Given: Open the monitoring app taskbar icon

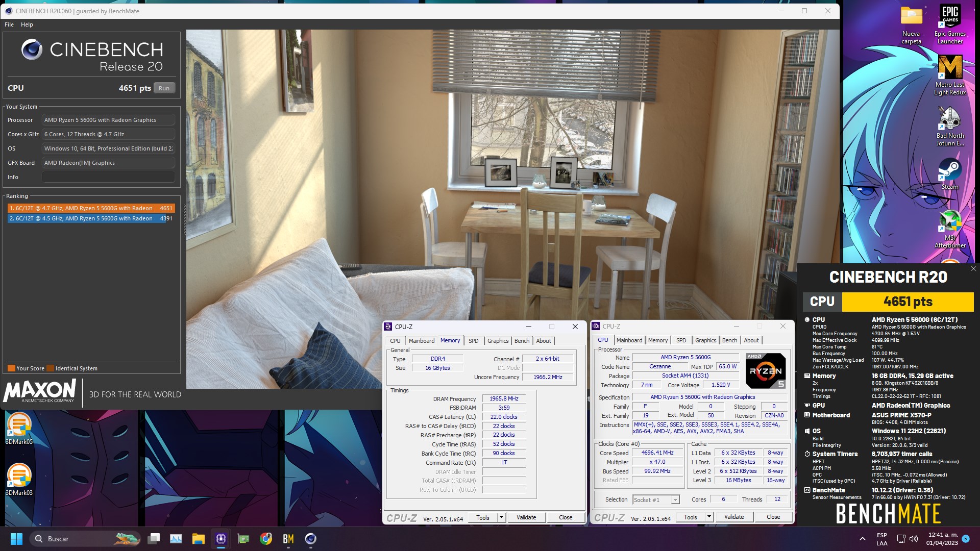Looking at the screenshot, I should point(176,539).
